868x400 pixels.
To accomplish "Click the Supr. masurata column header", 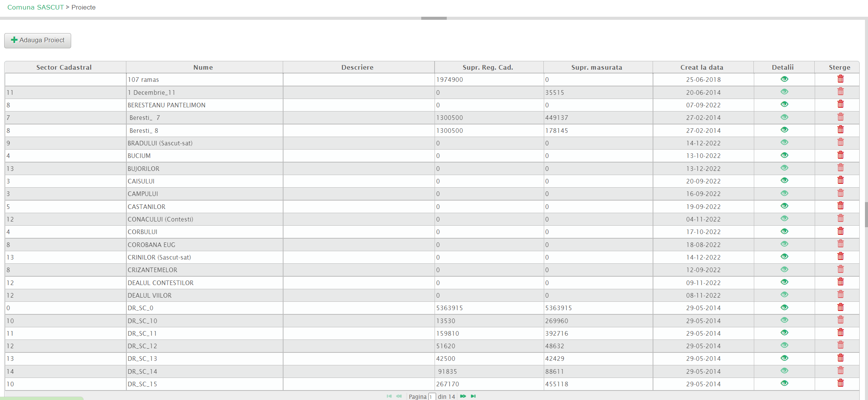I will pyautogui.click(x=596, y=67).
